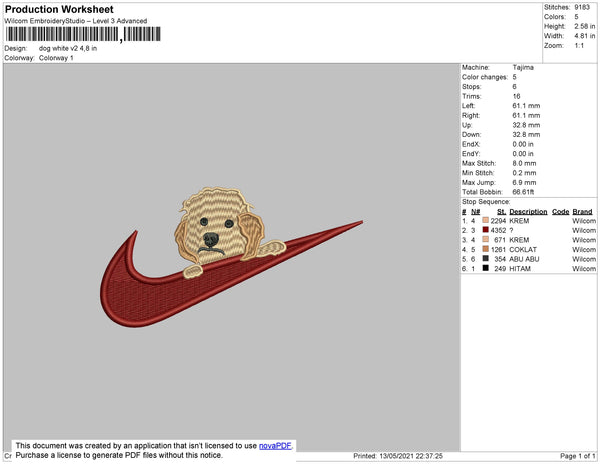Screen dimensions: 600x464
Task: Click the Width value '4.81 in'
Action: [584, 36]
